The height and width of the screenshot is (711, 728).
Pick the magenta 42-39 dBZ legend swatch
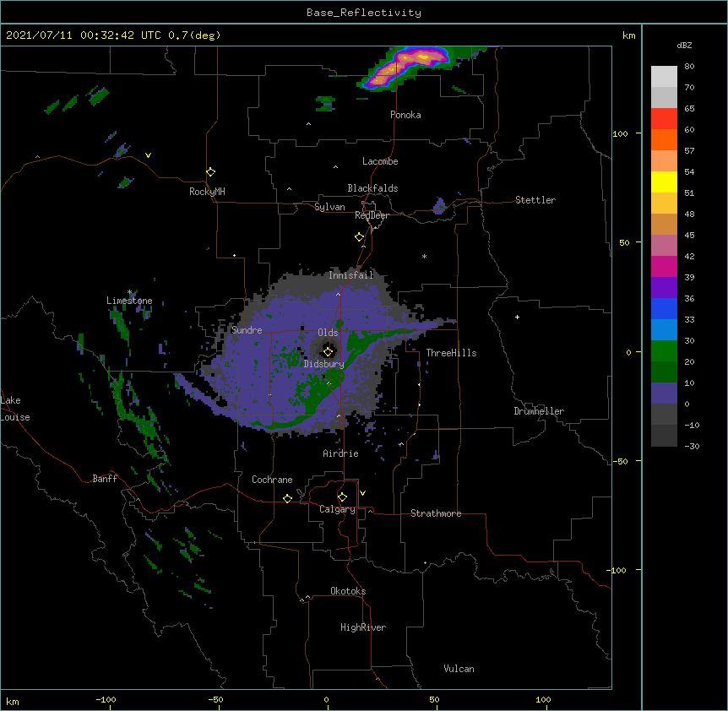(664, 266)
